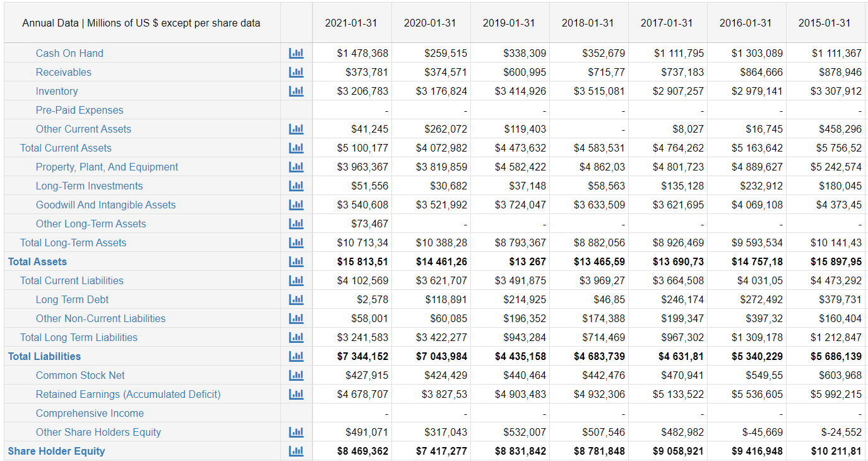
Task: Open the Total Assets chart icon
Action: pos(297,261)
